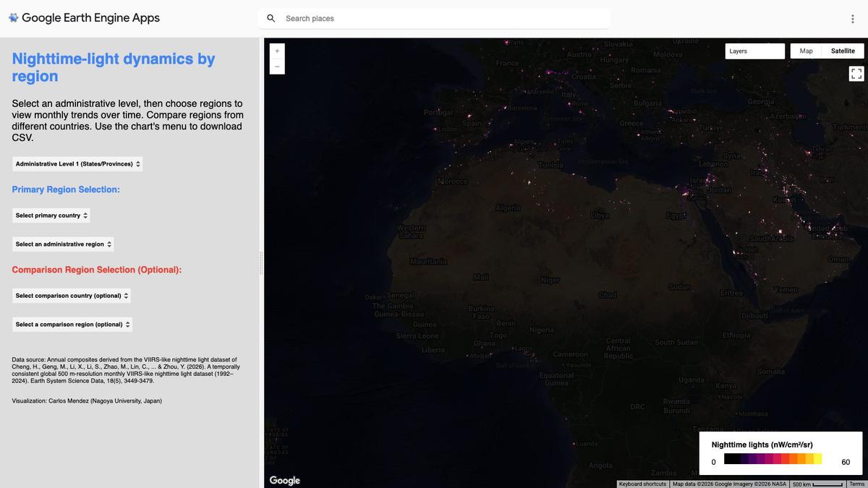Click the panel splitter handle

pos(261,263)
